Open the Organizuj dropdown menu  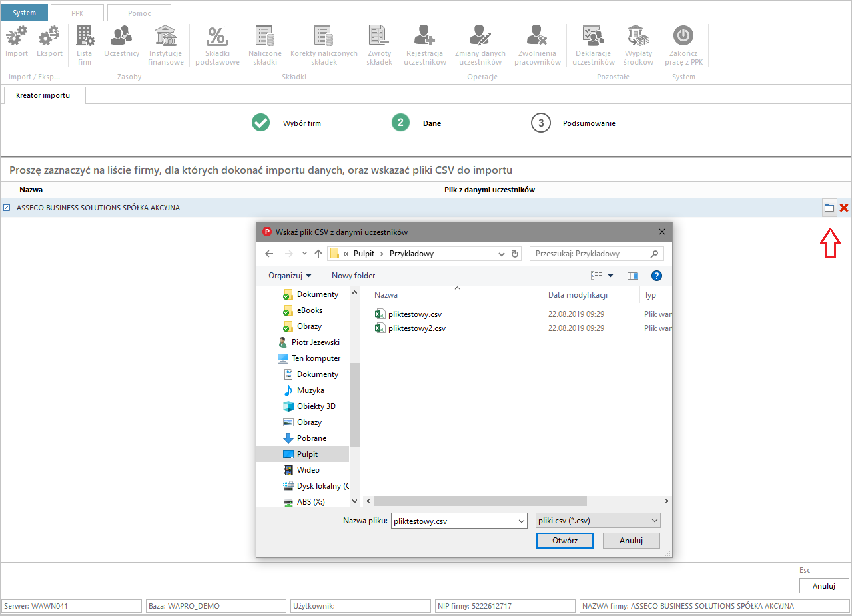pos(290,276)
